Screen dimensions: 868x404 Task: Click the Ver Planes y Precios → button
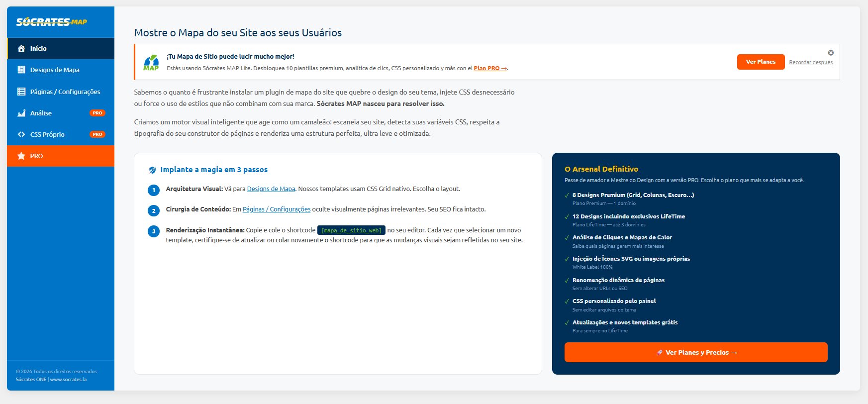(x=696, y=352)
